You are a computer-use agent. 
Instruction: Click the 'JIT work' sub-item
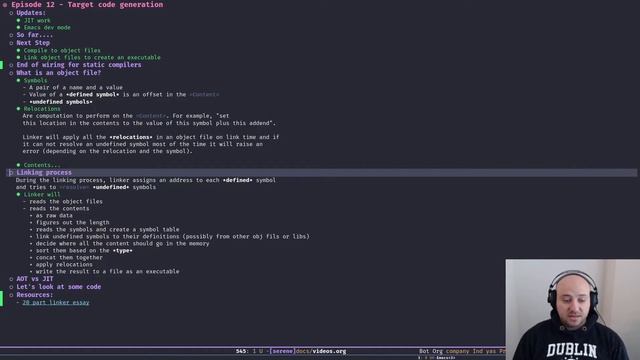37,20
